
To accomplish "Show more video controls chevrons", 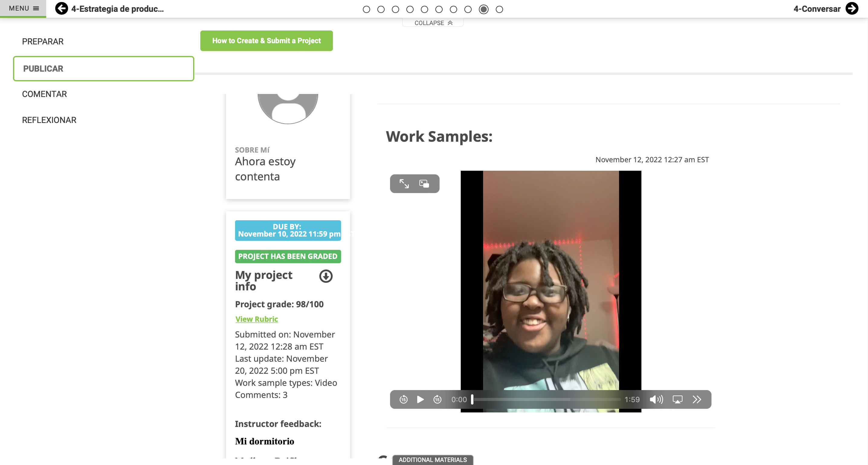I will [697, 399].
